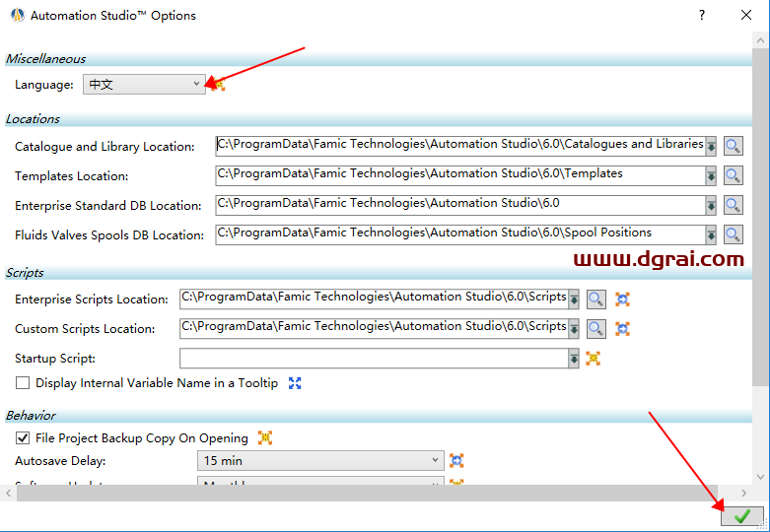Viewport: 770px width, 532px height.
Task: Uncheck File Project Backup Copy On Opening
Action: click(23, 437)
